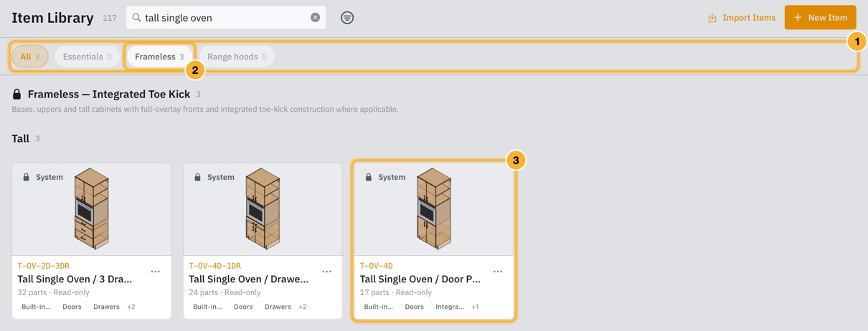This screenshot has height=331, width=868.
Task: Select the Frameless tab
Action: 159,57
